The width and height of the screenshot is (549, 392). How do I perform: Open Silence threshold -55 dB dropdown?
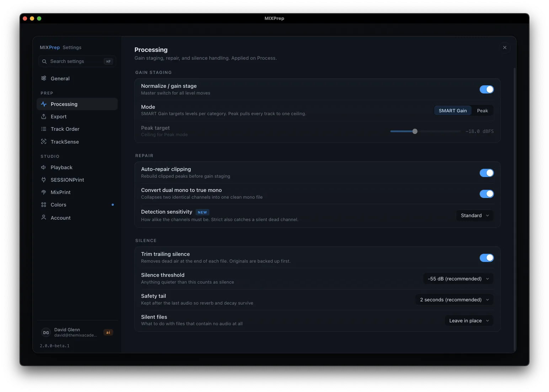click(x=458, y=279)
